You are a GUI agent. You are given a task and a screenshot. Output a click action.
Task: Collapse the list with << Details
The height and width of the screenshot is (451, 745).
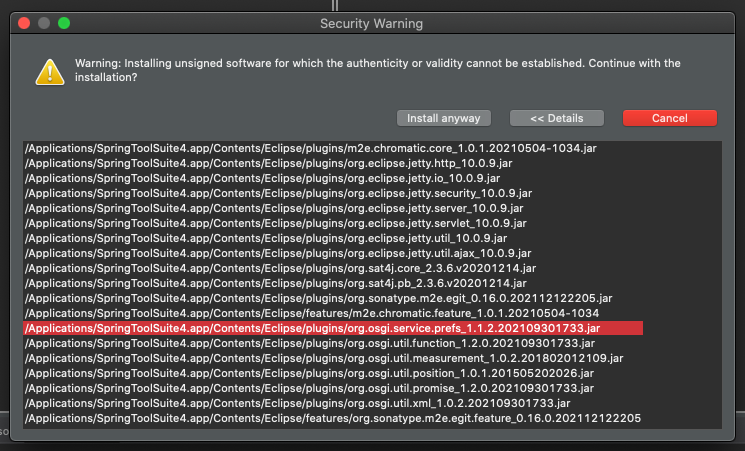pos(556,118)
